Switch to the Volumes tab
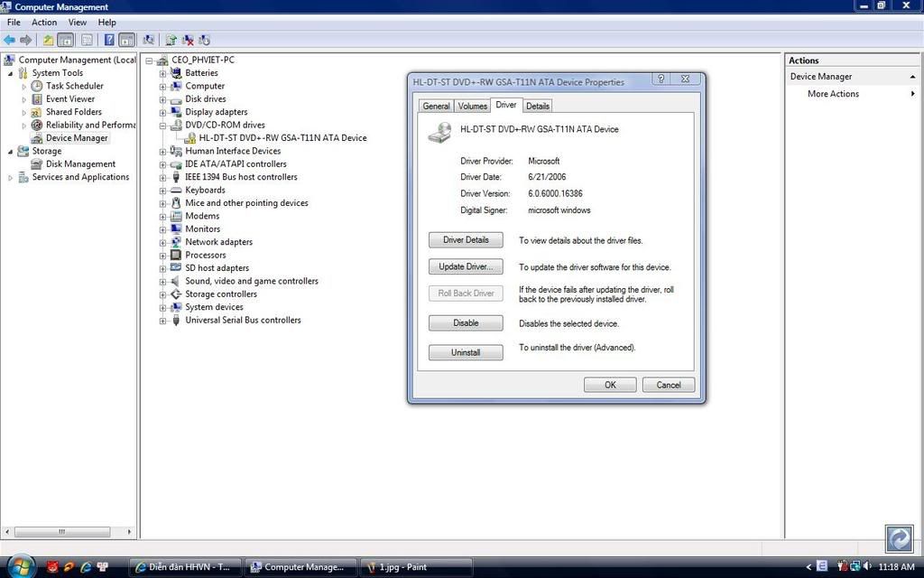 point(473,106)
